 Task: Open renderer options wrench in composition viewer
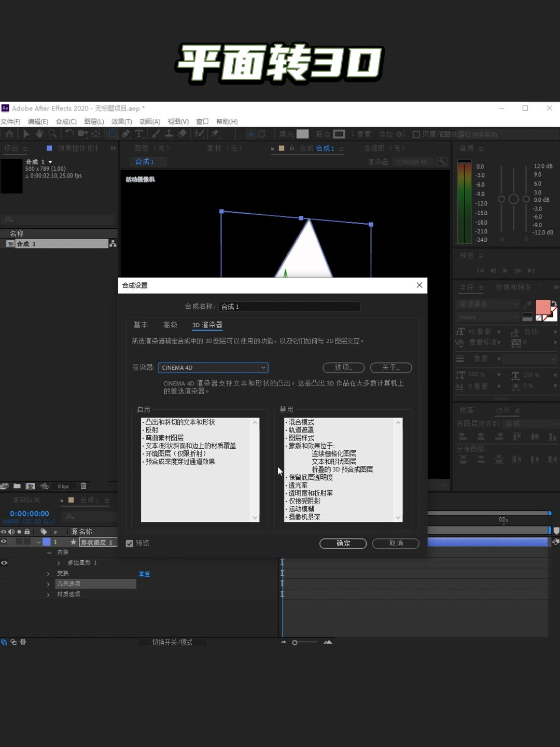(442, 161)
